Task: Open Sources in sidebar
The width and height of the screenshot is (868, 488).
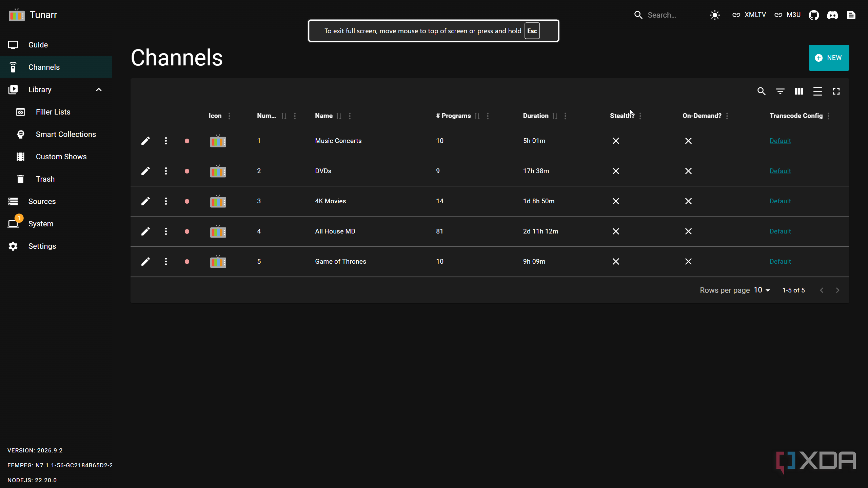Action: pos(56,201)
